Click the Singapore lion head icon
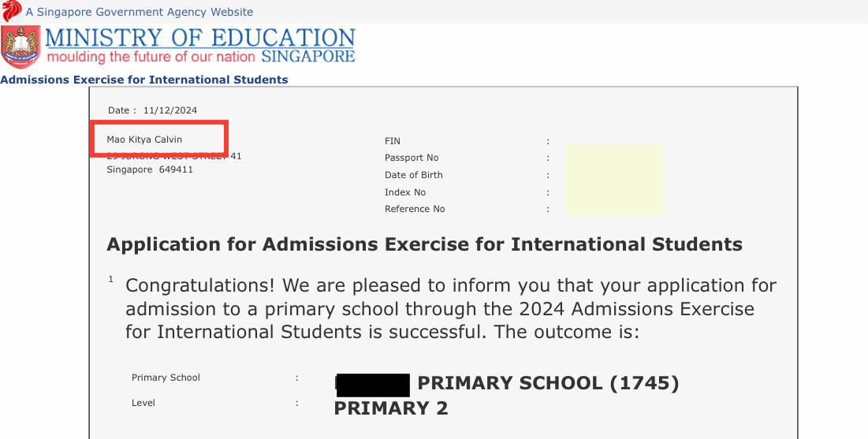The height and width of the screenshot is (439, 868). [12, 11]
